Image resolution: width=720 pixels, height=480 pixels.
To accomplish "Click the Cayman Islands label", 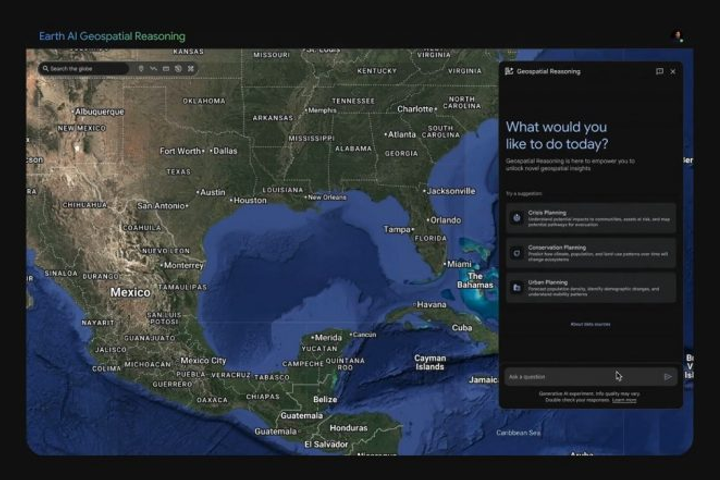I will coord(430,362).
